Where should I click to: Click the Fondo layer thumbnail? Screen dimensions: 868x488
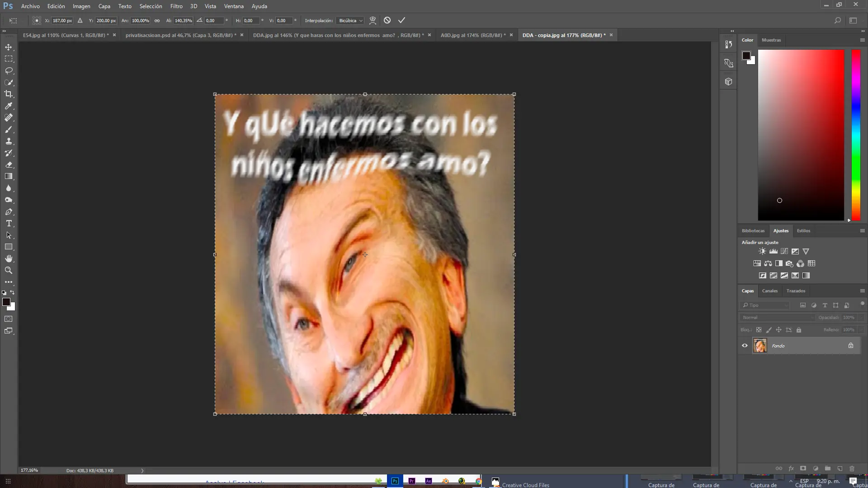click(760, 346)
